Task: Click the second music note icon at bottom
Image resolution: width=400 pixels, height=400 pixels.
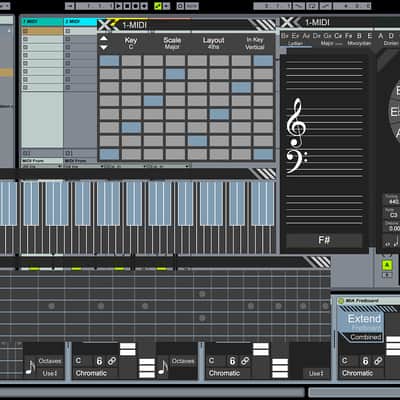Action: point(163,367)
